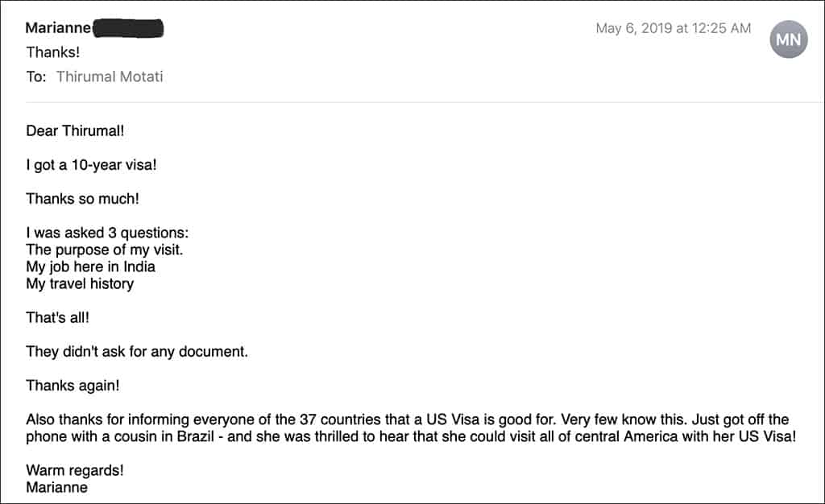The image size is (825, 504).
Task: Click the Thanks again! line
Action: pos(73,386)
